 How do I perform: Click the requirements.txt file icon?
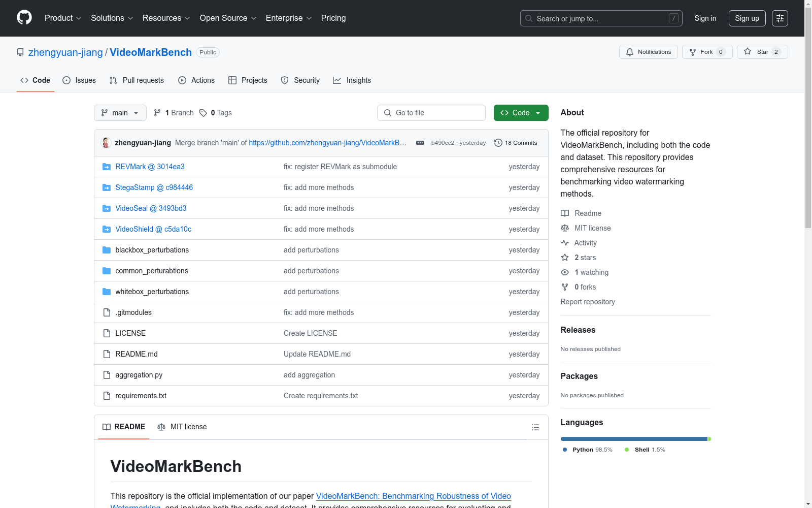[x=107, y=396]
